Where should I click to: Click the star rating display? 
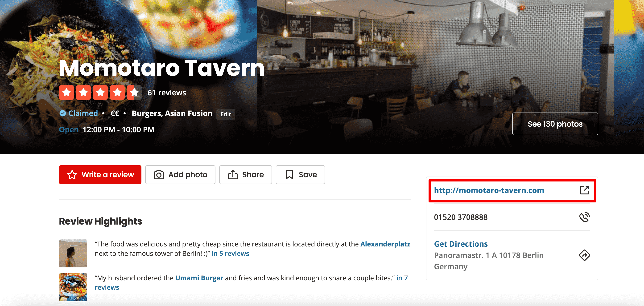100,93
